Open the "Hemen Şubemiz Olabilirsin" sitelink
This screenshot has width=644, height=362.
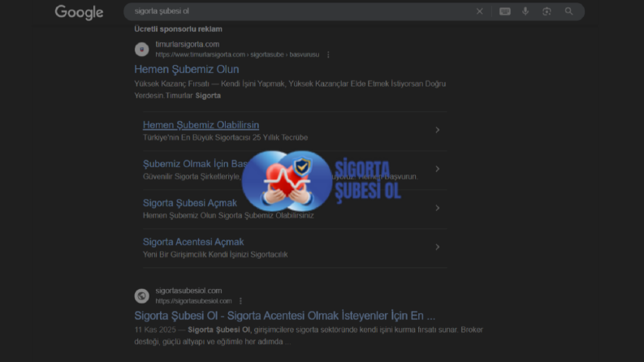[x=201, y=125]
